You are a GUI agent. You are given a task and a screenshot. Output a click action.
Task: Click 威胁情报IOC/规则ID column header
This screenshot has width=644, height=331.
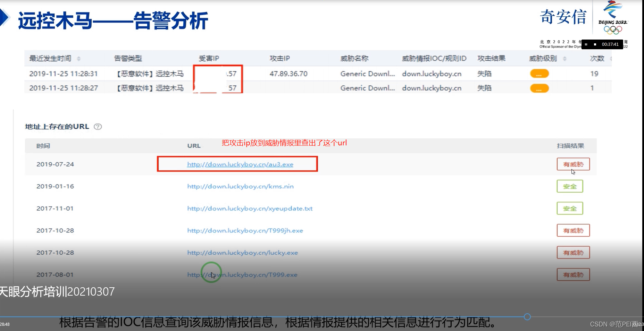click(x=434, y=58)
